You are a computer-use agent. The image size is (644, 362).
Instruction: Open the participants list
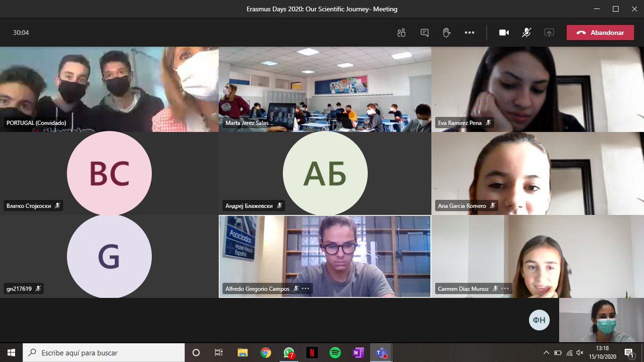[x=401, y=33]
